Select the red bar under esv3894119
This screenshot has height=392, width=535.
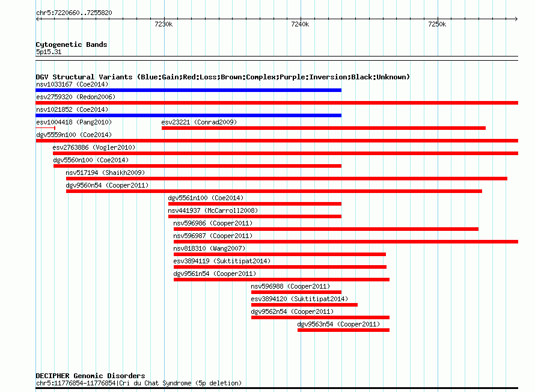coord(280,267)
